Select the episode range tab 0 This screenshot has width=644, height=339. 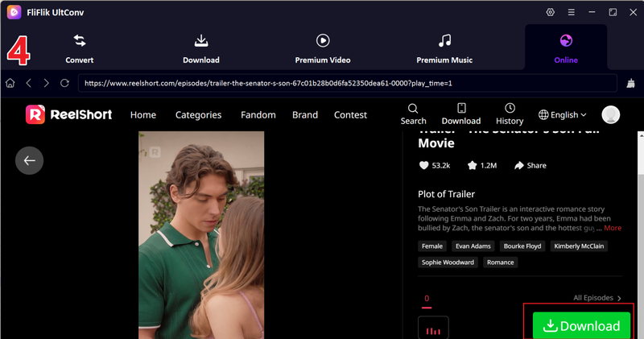tap(427, 299)
